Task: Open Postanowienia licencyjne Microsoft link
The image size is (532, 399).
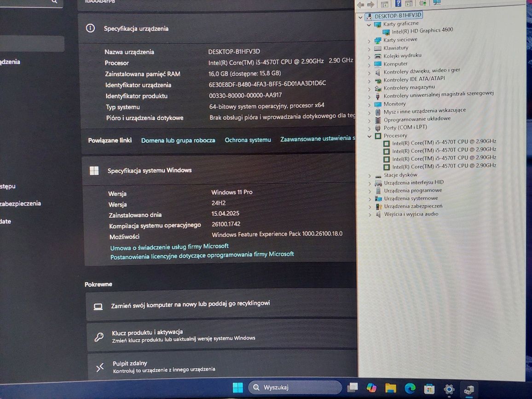Action: point(202,255)
